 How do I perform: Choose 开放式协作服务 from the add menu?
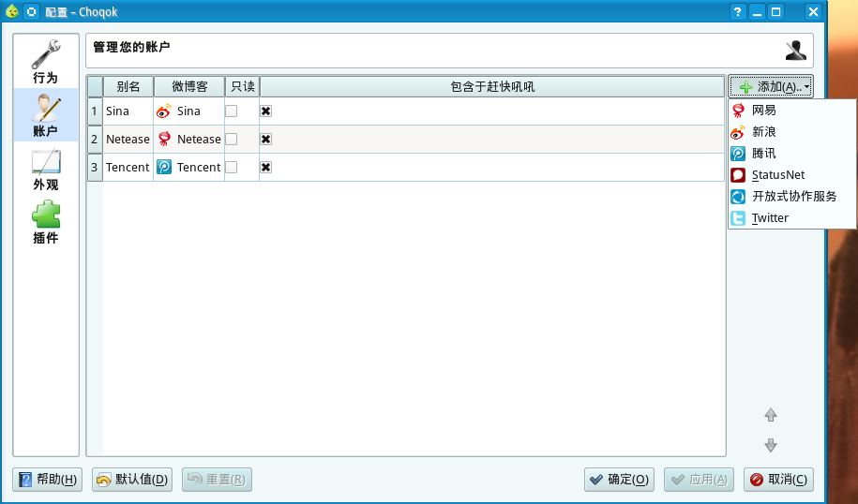pyautogui.click(x=791, y=196)
